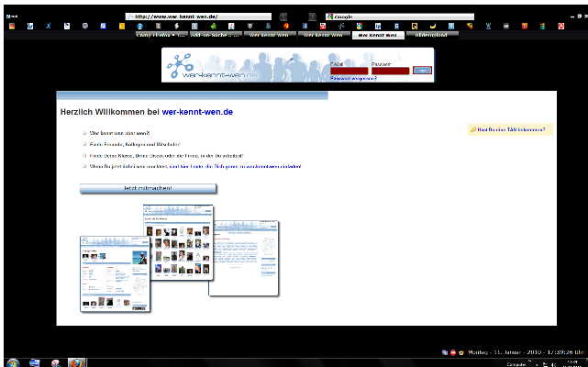The width and height of the screenshot is (588, 367).
Task: Open the 'sind hier Leute' invite link
Action: (x=235, y=166)
